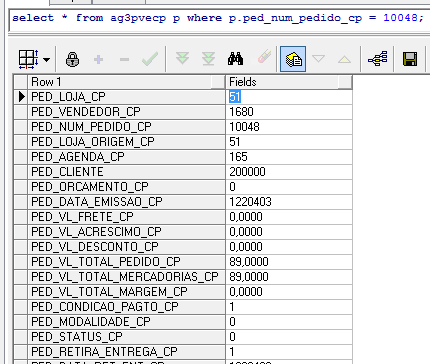Image resolution: width=430 pixels, height=364 pixels.
Task: Toggle the edit data padlock icon
Action: click(x=72, y=60)
